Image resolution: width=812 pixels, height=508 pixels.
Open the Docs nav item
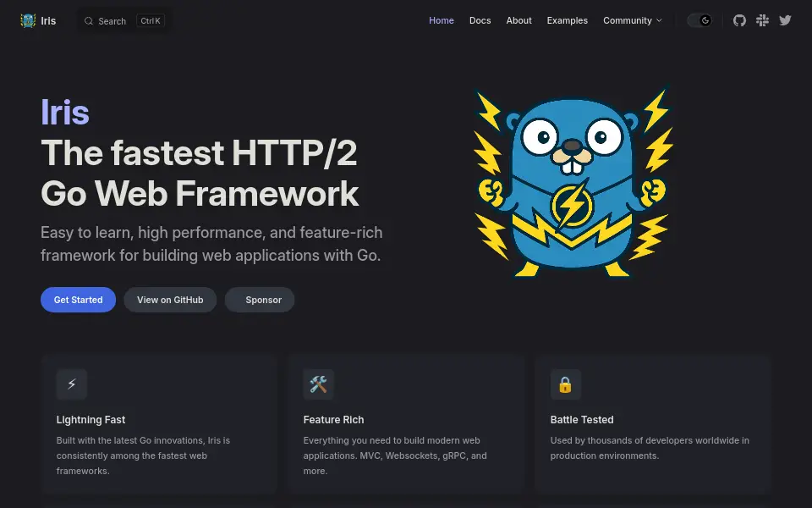[480, 20]
